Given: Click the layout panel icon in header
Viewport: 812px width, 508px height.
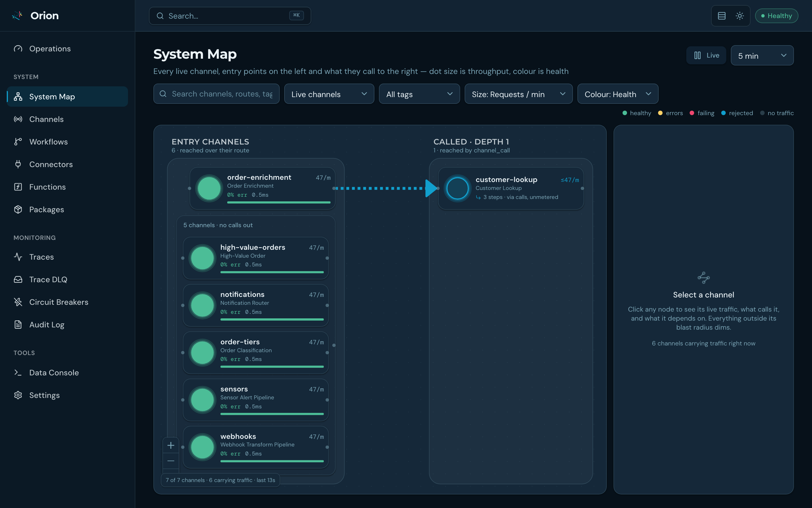Looking at the screenshot, I should pyautogui.click(x=722, y=16).
